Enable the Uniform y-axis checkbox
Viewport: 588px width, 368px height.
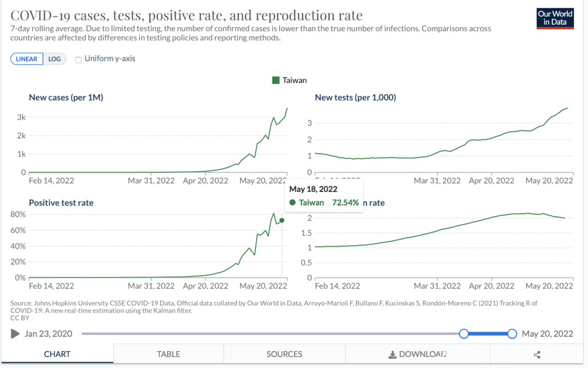click(x=78, y=59)
